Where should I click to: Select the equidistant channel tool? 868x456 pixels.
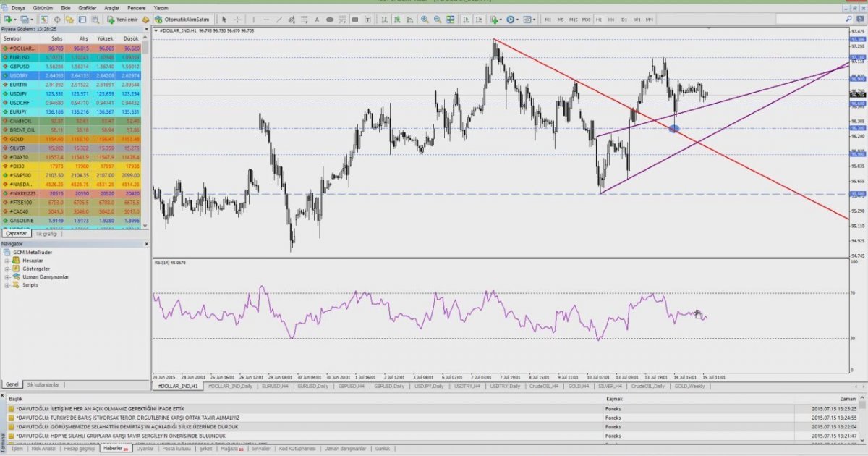coord(292,19)
